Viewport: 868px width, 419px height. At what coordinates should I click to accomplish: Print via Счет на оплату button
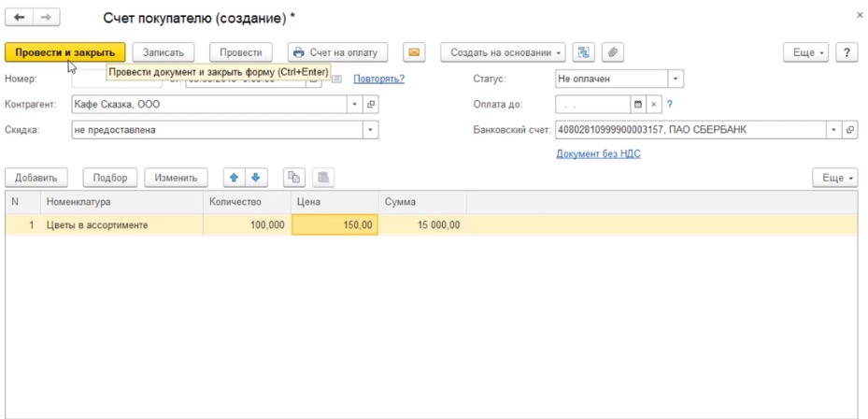336,52
